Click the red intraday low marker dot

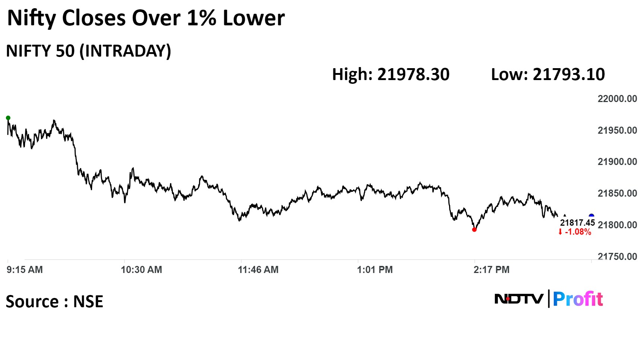click(474, 230)
